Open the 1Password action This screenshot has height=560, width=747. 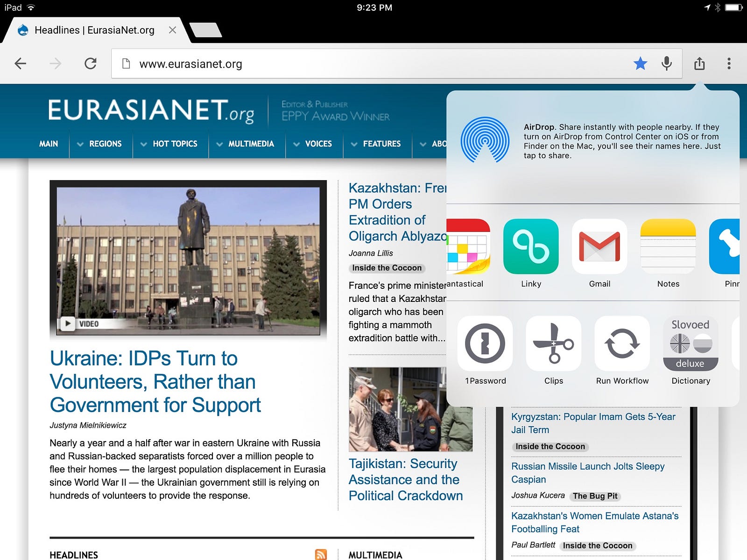pos(485,343)
